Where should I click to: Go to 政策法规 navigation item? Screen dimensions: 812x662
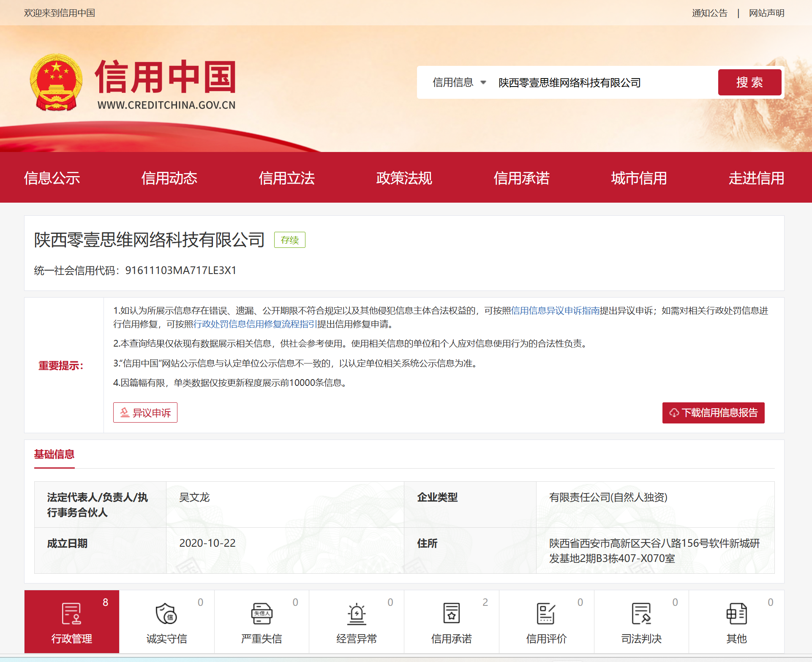pos(404,178)
